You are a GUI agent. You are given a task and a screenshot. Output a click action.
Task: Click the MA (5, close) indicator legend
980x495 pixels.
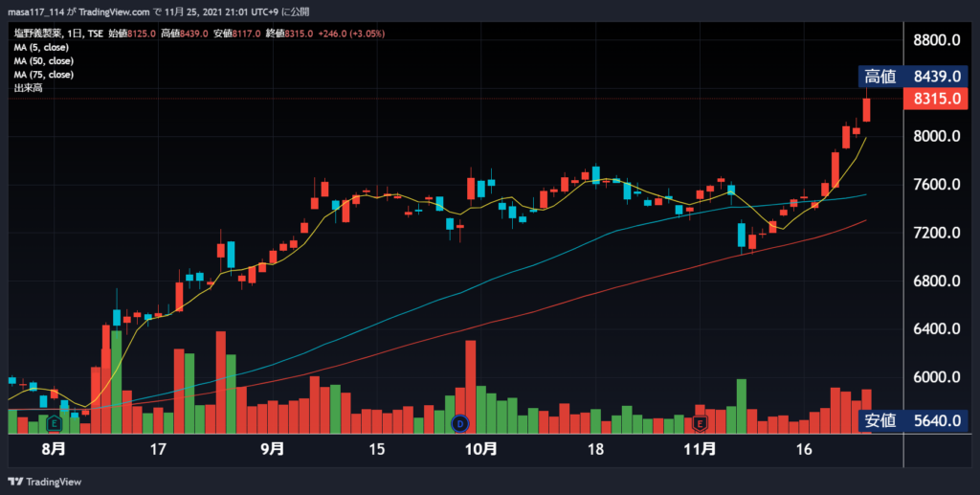pyautogui.click(x=41, y=48)
